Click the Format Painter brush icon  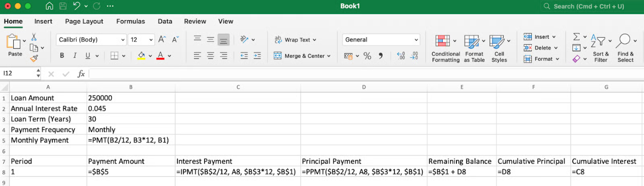coord(34,58)
